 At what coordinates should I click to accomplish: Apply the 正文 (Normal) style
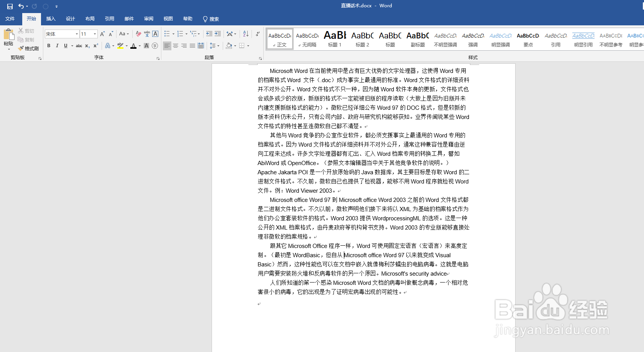(x=280, y=39)
